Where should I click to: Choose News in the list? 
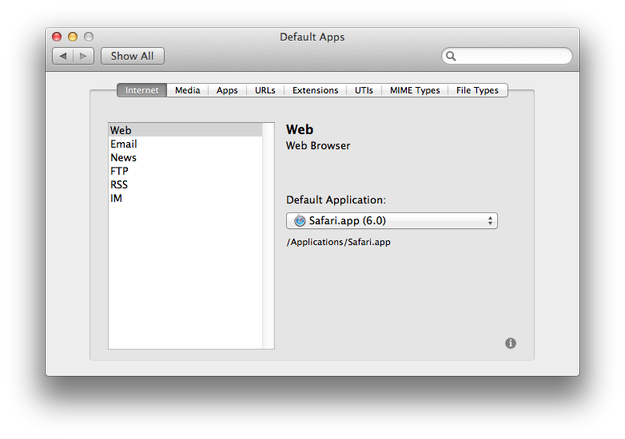[x=185, y=157]
